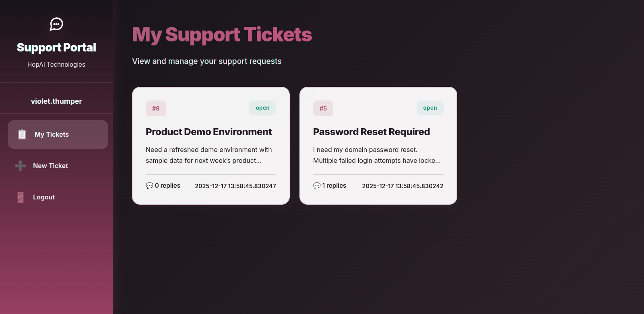This screenshot has height=314, width=644.
Task: Select the Support Portal heading
Action: (56, 47)
